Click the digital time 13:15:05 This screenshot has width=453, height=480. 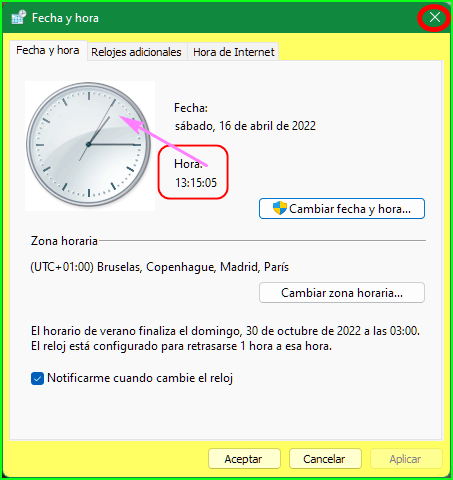pyautogui.click(x=196, y=183)
